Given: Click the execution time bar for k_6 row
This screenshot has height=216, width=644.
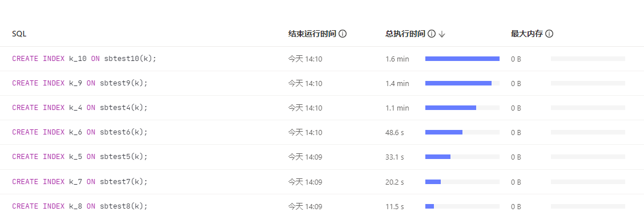Looking at the screenshot, I should (462, 132).
